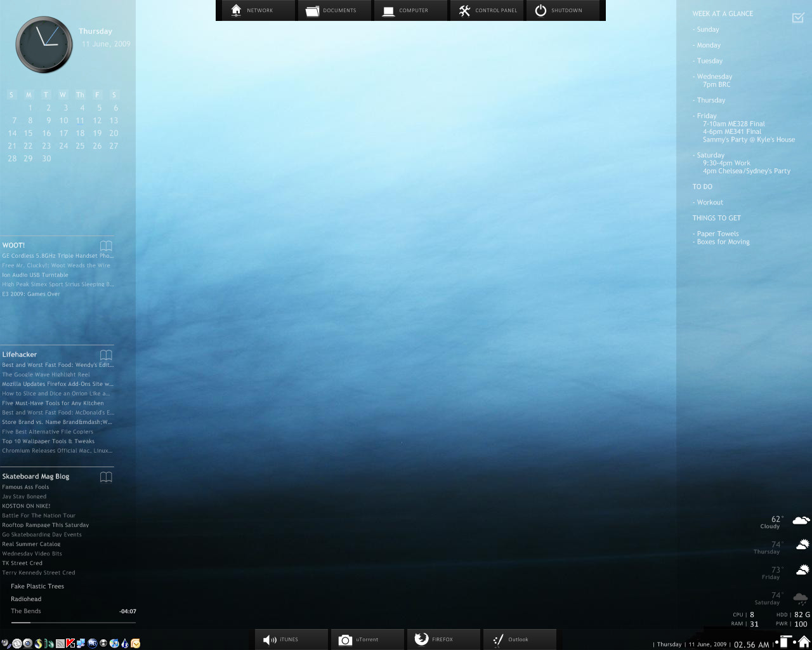Click the DOCUMENTS launcher label
This screenshot has width=812, height=650.
(339, 11)
